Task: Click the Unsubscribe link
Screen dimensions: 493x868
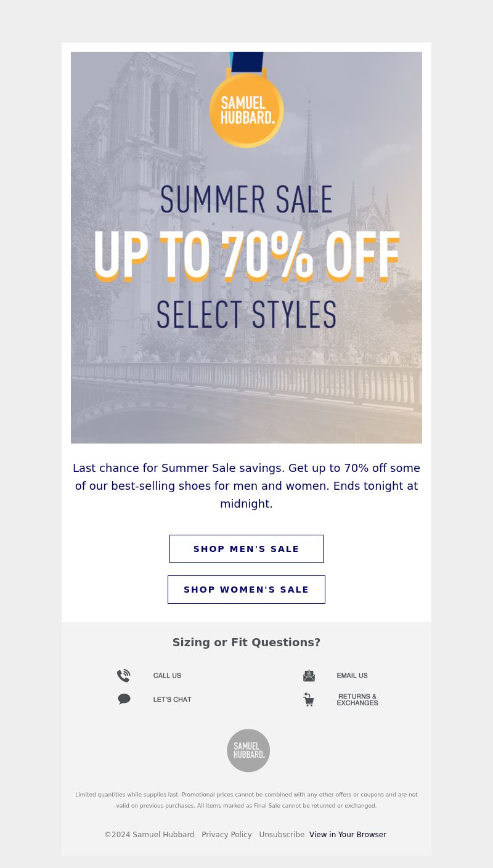Action: [282, 835]
